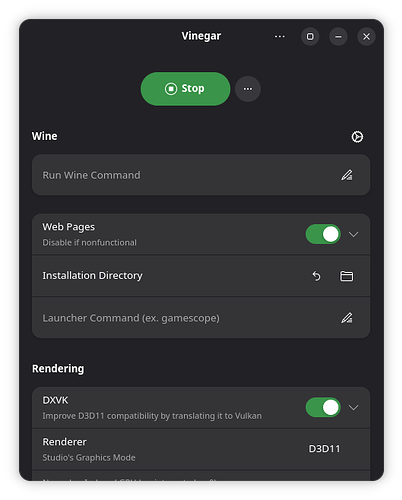The height and width of the screenshot is (500, 402).
Task: Select the Installation Directory row label
Action: (x=92, y=276)
